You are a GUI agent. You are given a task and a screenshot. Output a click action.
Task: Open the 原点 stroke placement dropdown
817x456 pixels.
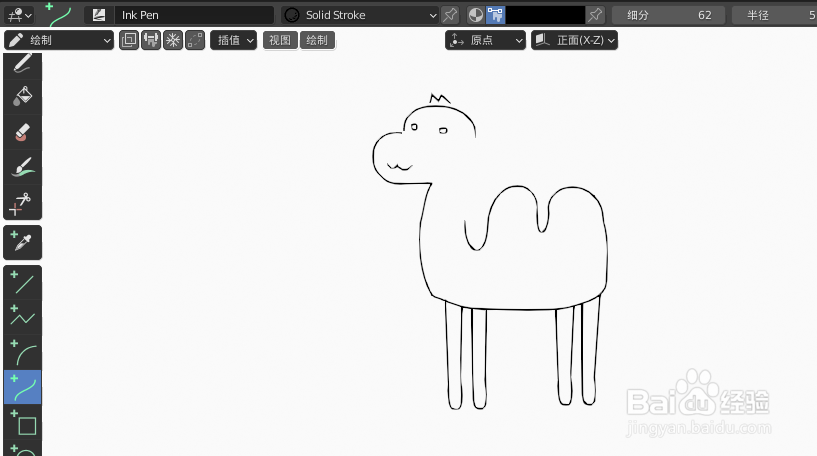point(485,40)
